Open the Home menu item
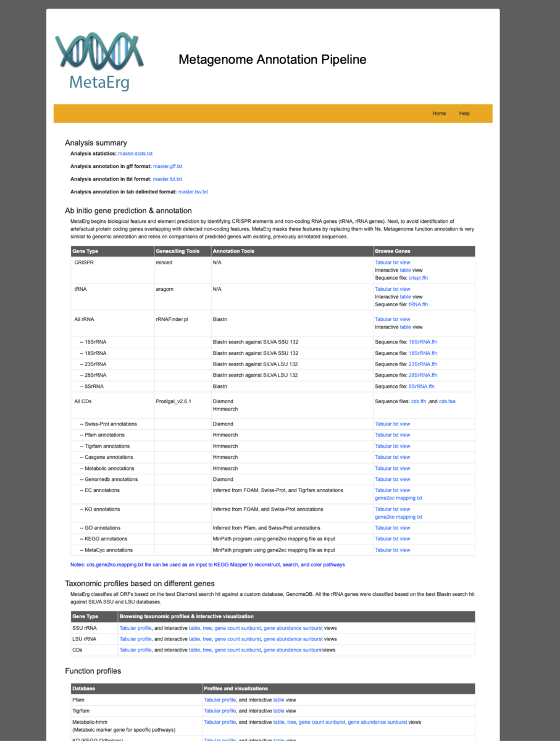Screen dimensions: 560x741 [439, 114]
